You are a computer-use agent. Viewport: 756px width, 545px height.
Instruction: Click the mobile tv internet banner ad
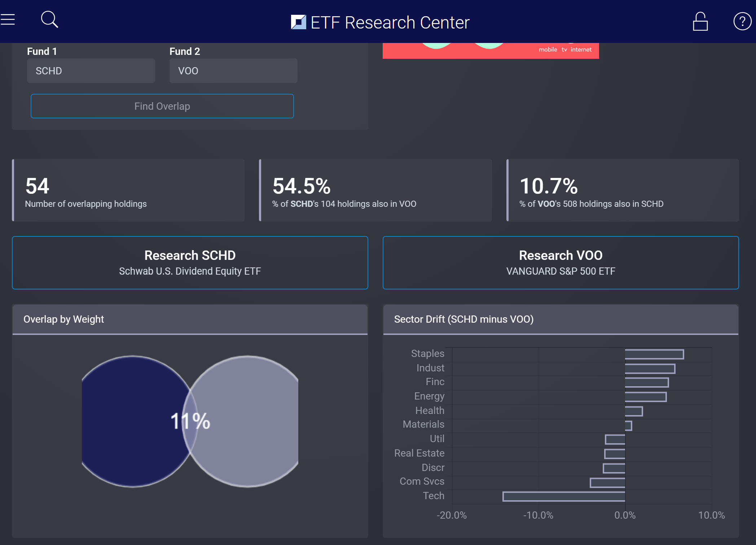(491, 47)
